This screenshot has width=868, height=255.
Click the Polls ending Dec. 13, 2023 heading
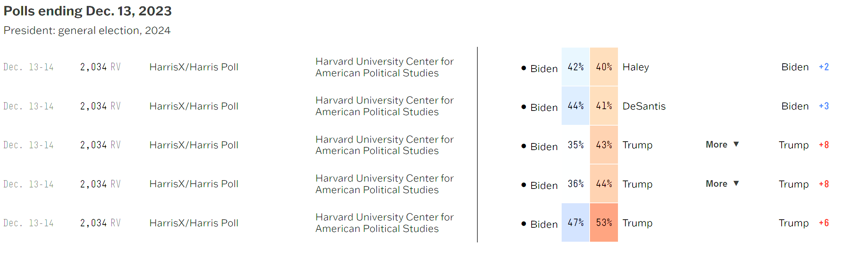87,11
